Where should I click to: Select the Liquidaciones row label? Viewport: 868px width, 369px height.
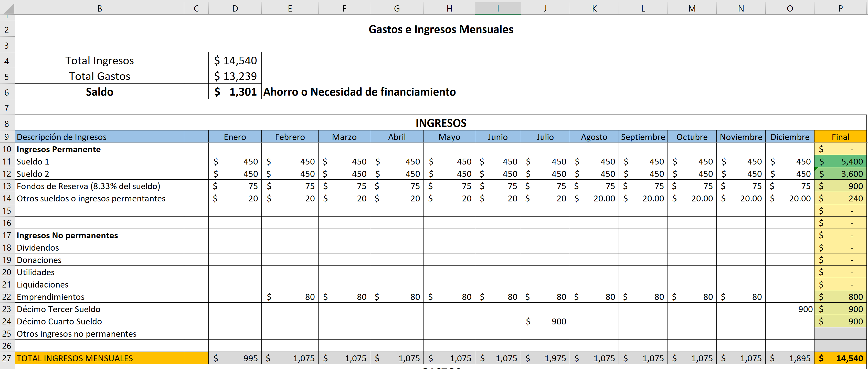coord(99,285)
